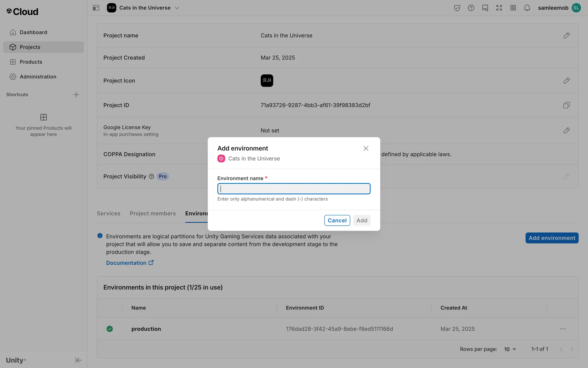Toggle fullscreen expand icon in header
Screen dimensions: 588x368
pyautogui.click(x=499, y=8)
